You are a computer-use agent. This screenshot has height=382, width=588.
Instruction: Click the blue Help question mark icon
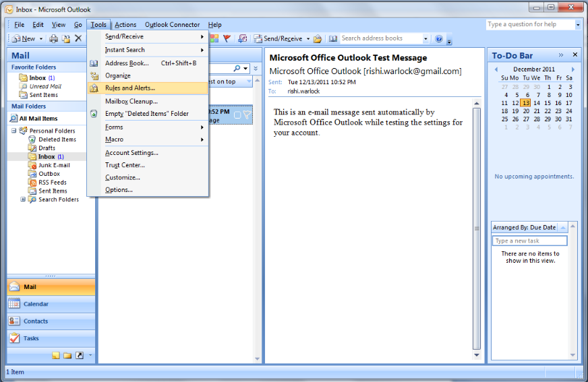pyautogui.click(x=439, y=38)
